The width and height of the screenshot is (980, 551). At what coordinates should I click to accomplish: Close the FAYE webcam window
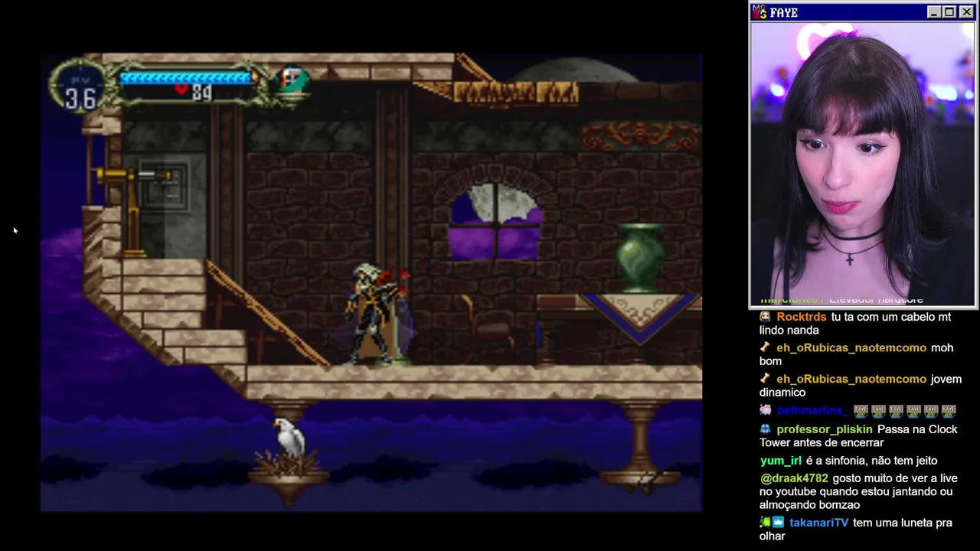(965, 12)
